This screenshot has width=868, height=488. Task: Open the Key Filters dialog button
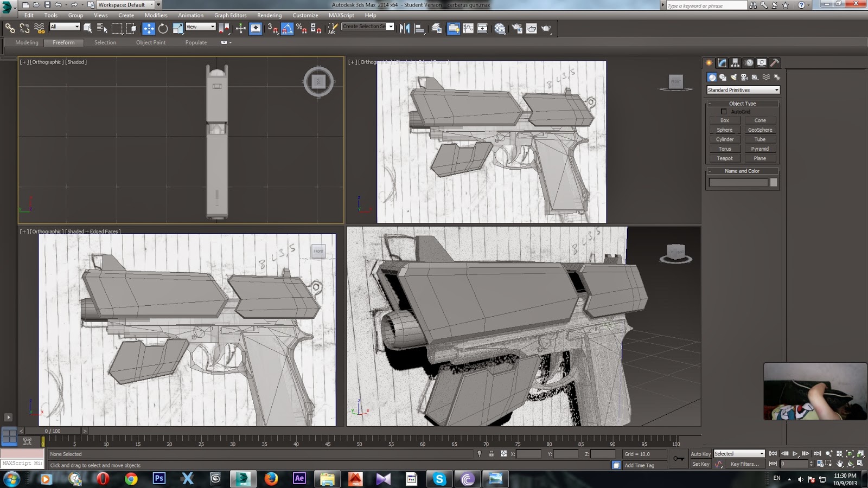744,464
